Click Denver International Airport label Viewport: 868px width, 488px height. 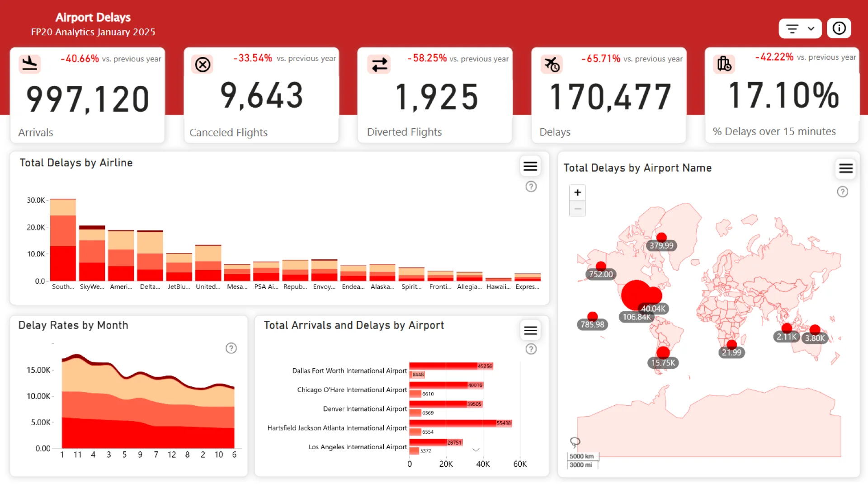(365, 409)
